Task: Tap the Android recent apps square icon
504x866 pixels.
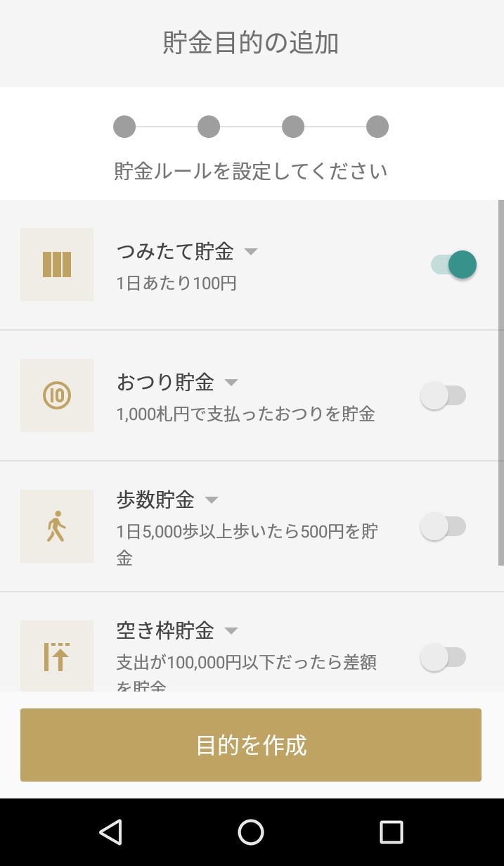Action: (x=391, y=832)
